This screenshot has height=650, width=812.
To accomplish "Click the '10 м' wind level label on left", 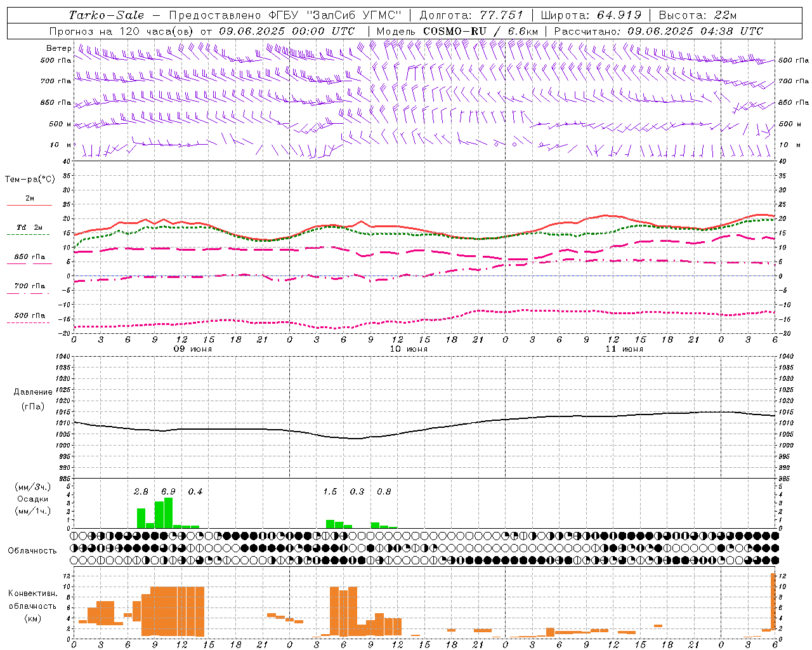I will point(60,145).
